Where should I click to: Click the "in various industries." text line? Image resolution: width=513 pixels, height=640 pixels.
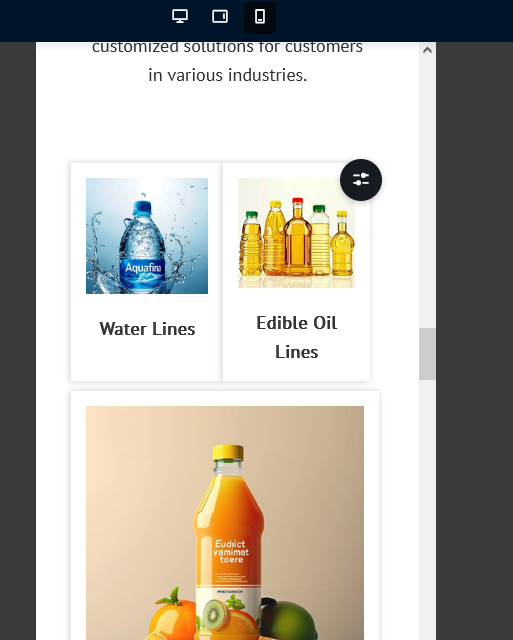coord(228,75)
